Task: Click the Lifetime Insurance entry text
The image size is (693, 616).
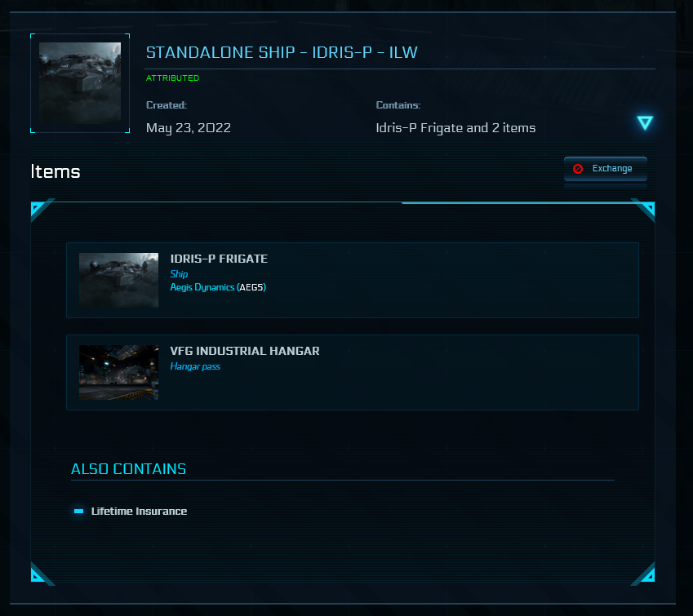Action: [x=139, y=512]
